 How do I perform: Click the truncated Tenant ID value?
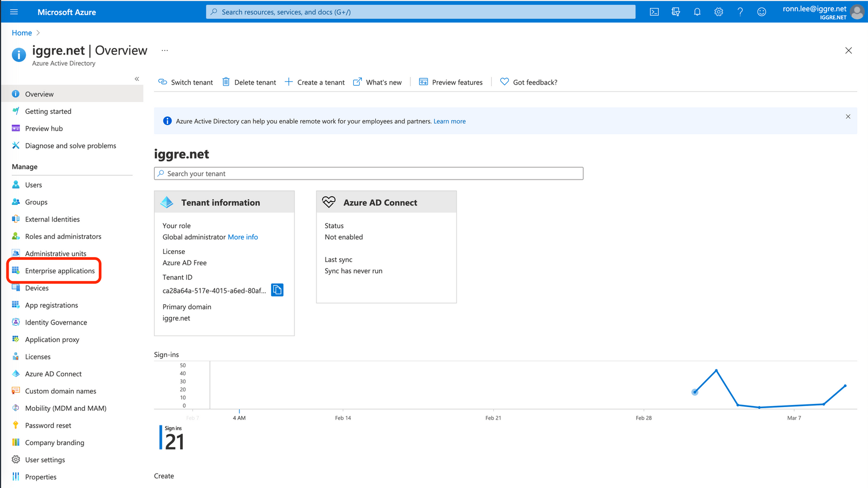pos(214,291)
